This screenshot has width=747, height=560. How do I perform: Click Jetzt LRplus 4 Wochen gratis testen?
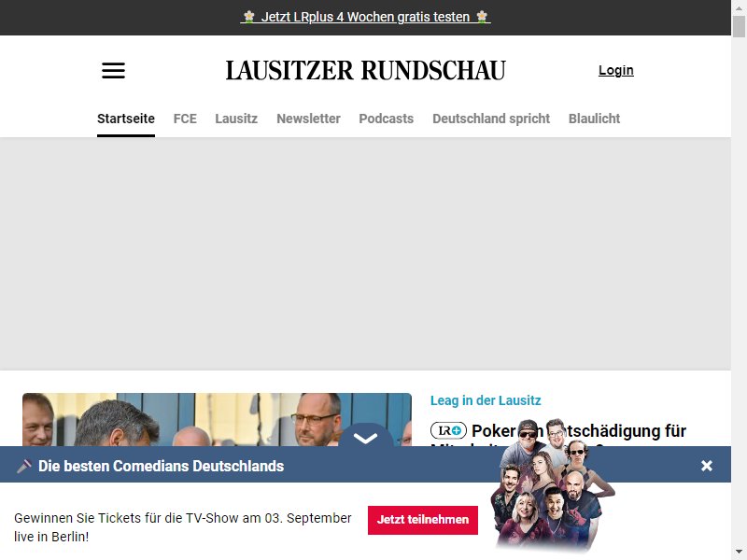365,17
